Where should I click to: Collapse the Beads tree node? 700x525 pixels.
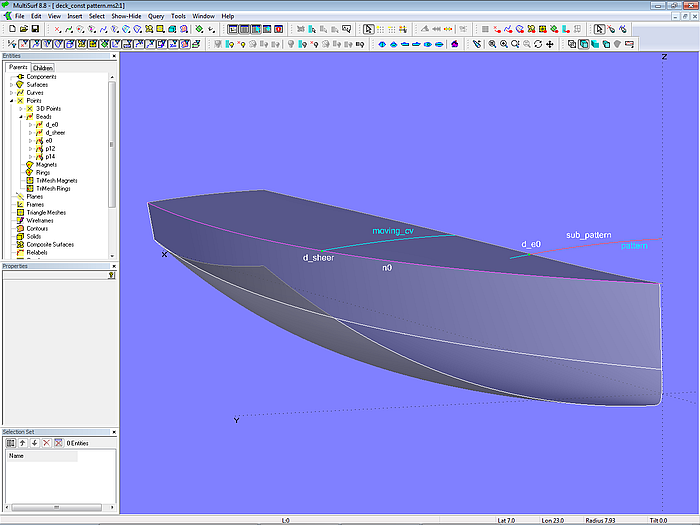(x=20, y=117)
